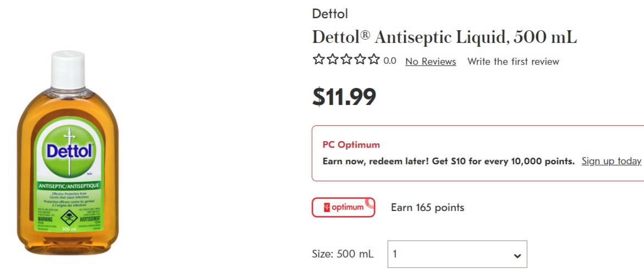Screen dimensions: 644x273
Task: Click the first rating star
Action: coord(319,60)
